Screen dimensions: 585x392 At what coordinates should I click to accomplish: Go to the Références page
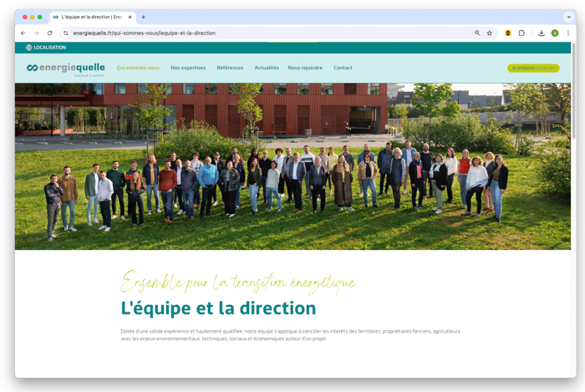point(230,68)
